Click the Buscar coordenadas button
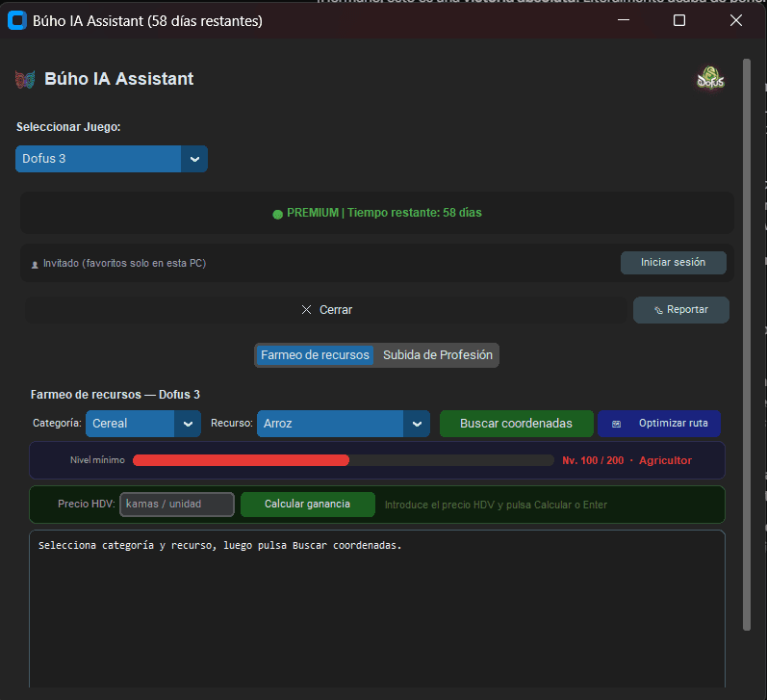 (x=516, y=424)
